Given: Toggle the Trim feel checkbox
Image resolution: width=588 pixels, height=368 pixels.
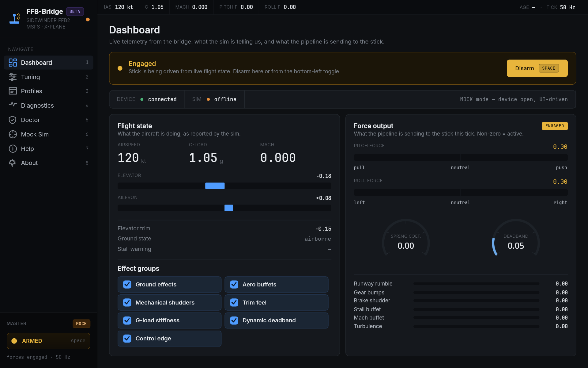Looking at the screenshot, I should (234, 303).
